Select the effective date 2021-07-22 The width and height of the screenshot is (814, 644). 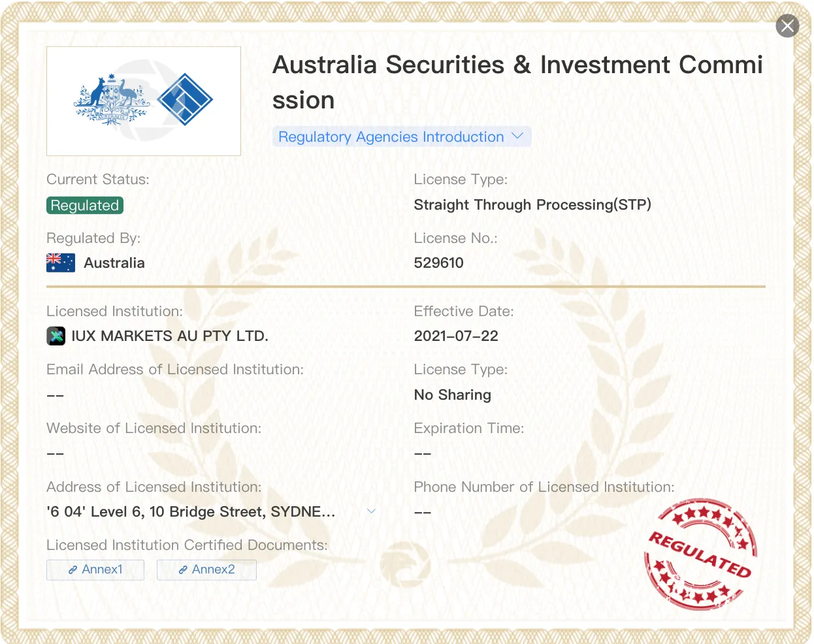pyautogui.click(x=456, y=336)
